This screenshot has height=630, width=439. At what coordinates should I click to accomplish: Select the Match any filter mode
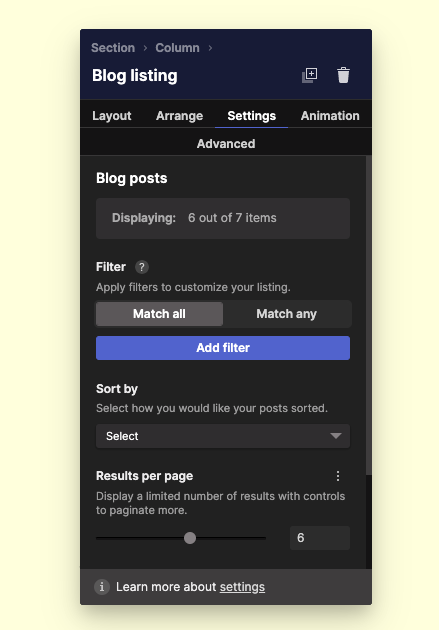287,314
